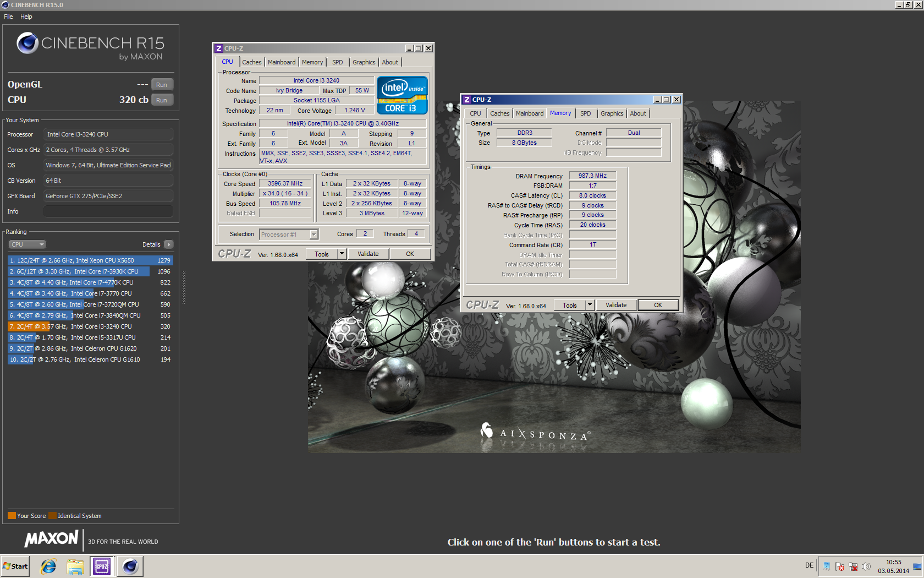Open the Help menu

[26, 17]
